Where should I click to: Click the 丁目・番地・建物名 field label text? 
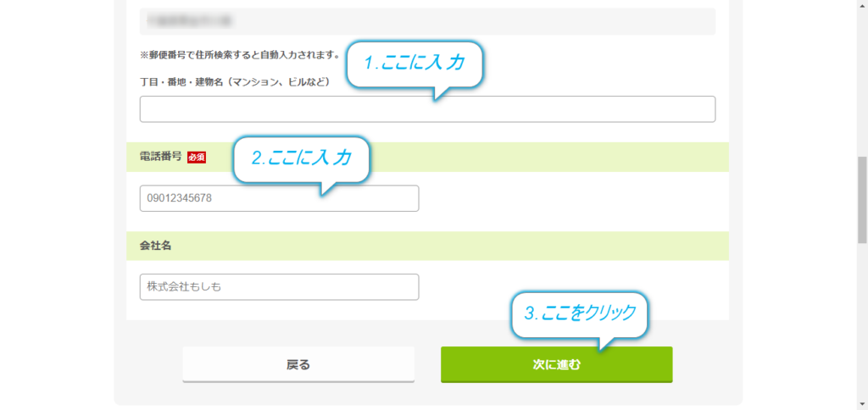coord(236,82)
